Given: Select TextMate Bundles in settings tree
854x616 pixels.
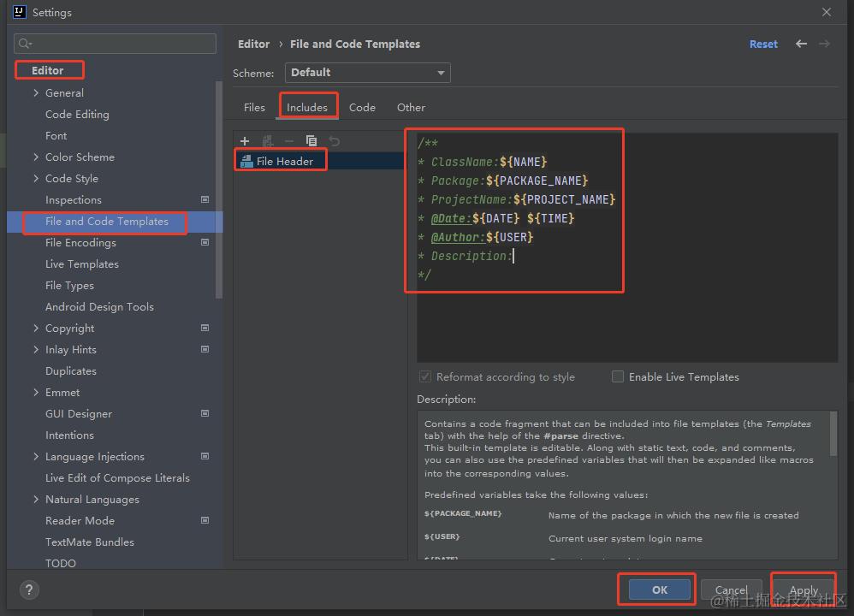Looking at the screenshot, I should 90,542.
